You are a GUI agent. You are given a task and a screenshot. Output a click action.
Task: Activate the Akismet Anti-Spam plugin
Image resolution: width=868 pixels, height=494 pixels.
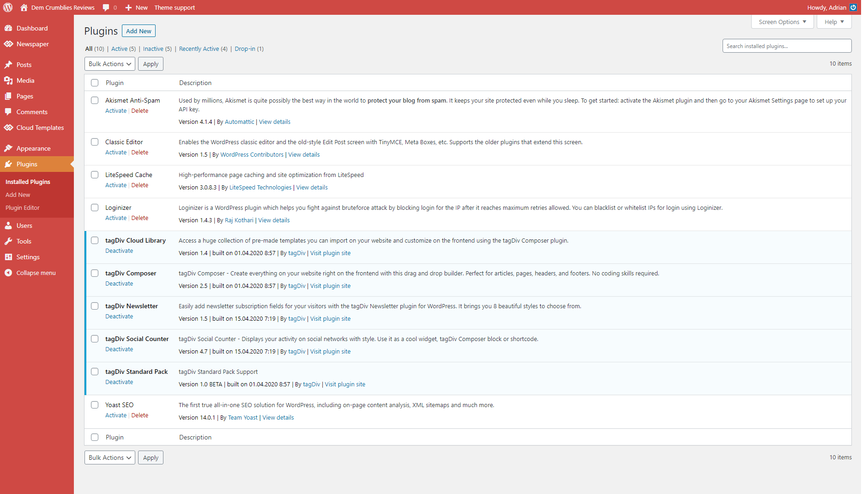(116, 110)
